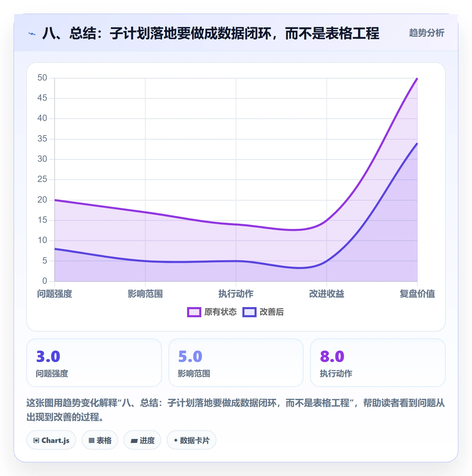Click the y-axis value 50
Image resolution: width=472 pixels, height=476 pixels.
[x=42, y=78]
